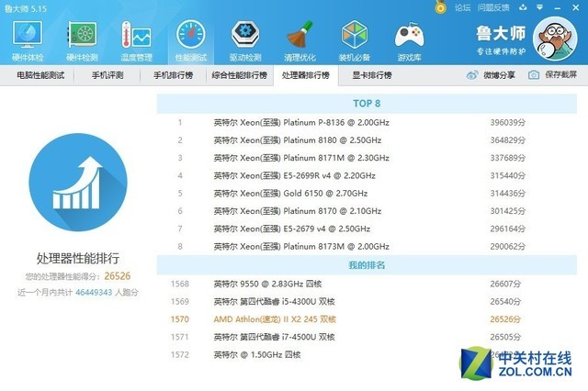Select 性能测试 performance test icon
588x391 pixels.
(191, 41)
